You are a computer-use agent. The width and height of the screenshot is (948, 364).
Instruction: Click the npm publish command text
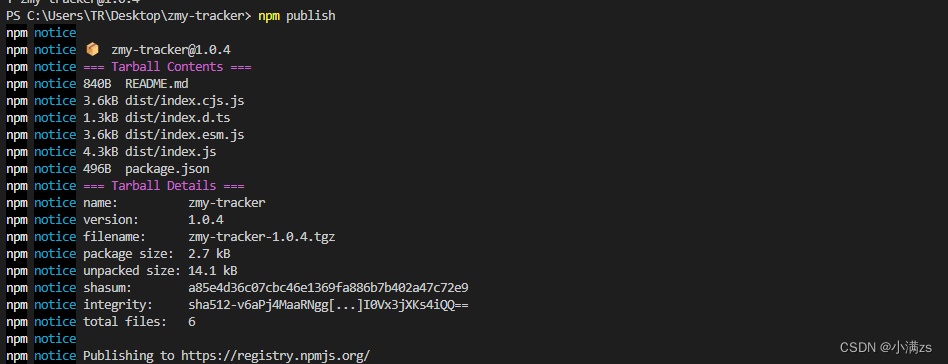pos(296,16)
